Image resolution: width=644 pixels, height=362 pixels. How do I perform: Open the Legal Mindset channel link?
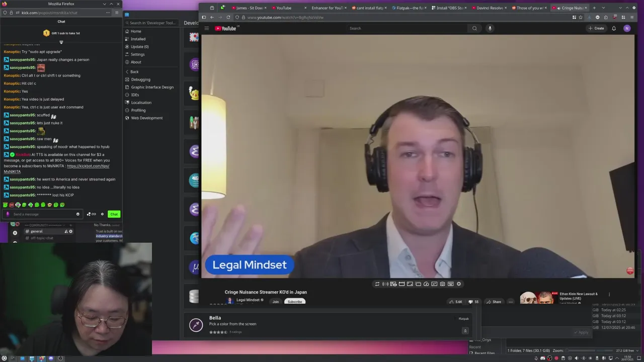coord(248,300)
